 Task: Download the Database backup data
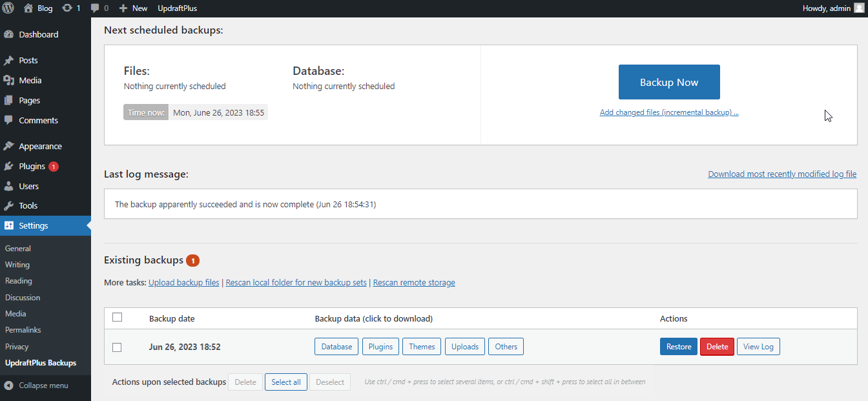[336, 347]
